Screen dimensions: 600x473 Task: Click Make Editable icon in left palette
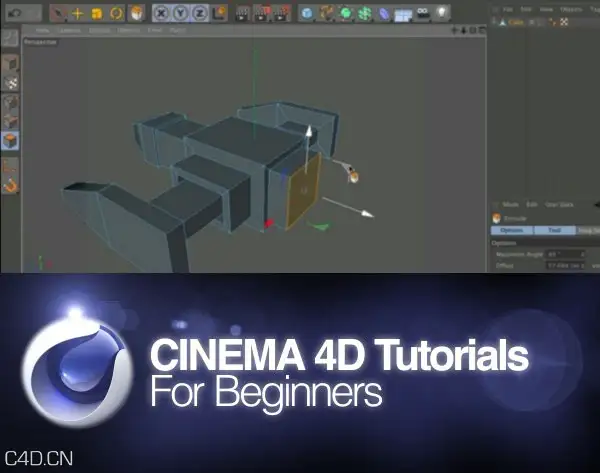tap(10, 38)
